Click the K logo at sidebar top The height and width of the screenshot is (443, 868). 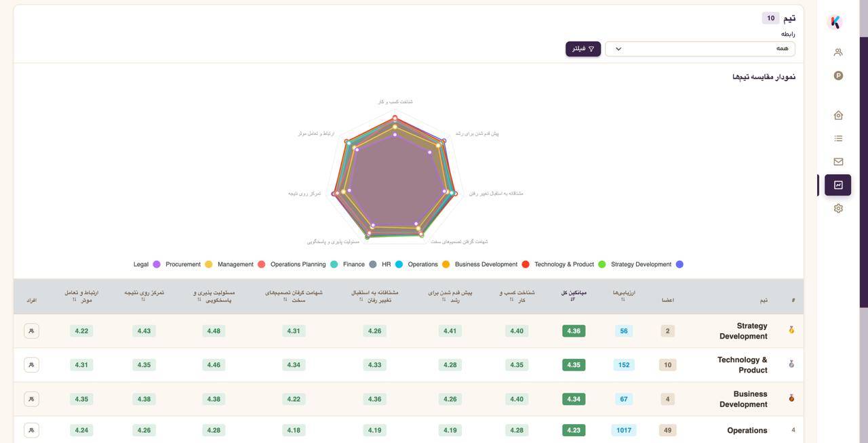click(835, 22)
